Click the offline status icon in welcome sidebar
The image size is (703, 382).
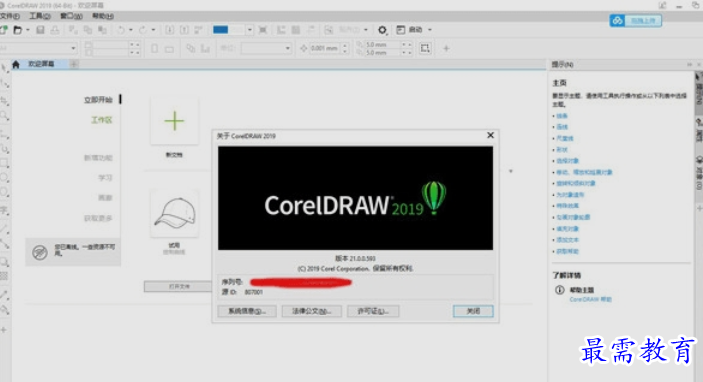pyautogui.click(x=40, y=252)
